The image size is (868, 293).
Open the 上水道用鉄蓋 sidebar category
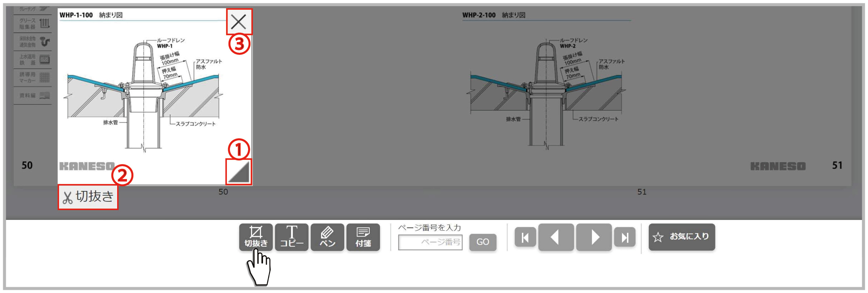coord(33,60)
